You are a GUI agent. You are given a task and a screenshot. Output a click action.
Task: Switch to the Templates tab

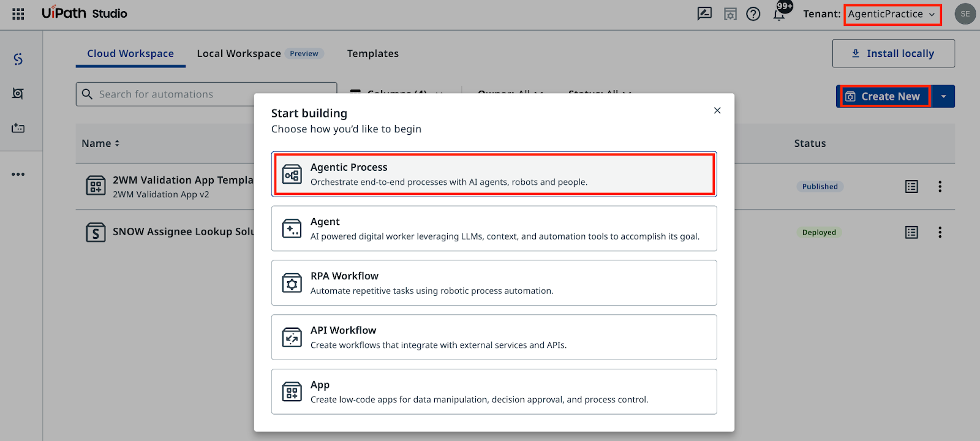click(x=373, y=54)
